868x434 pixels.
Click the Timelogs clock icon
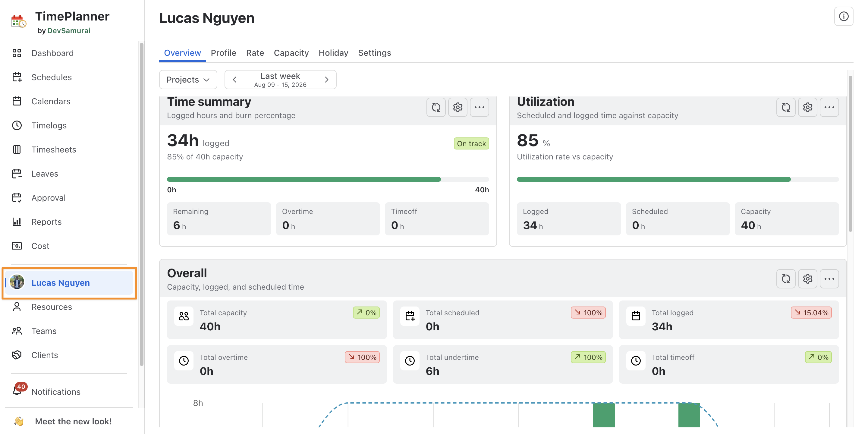pos(17,125)
